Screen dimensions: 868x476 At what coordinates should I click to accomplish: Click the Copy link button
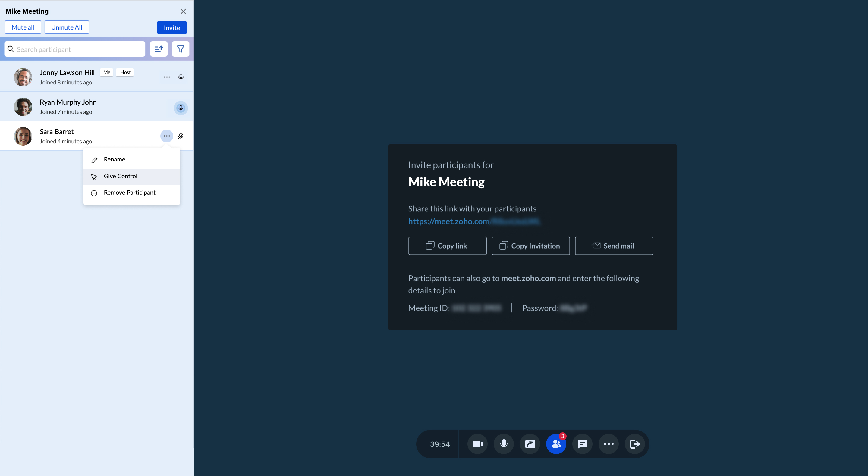click(x=447, y=245)
